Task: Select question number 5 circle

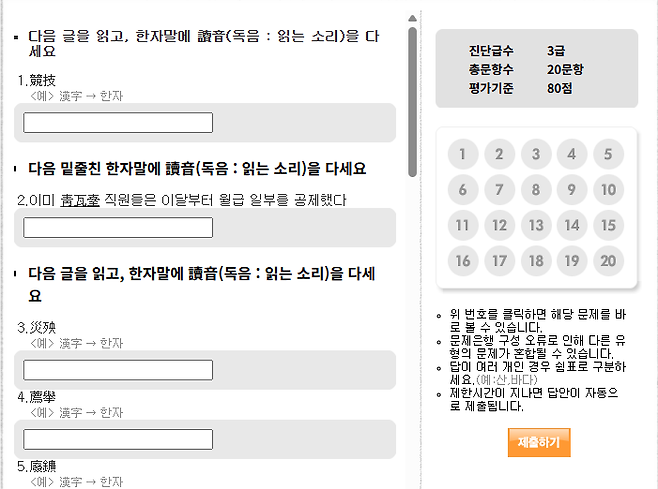Action: [x=608, y=155]
